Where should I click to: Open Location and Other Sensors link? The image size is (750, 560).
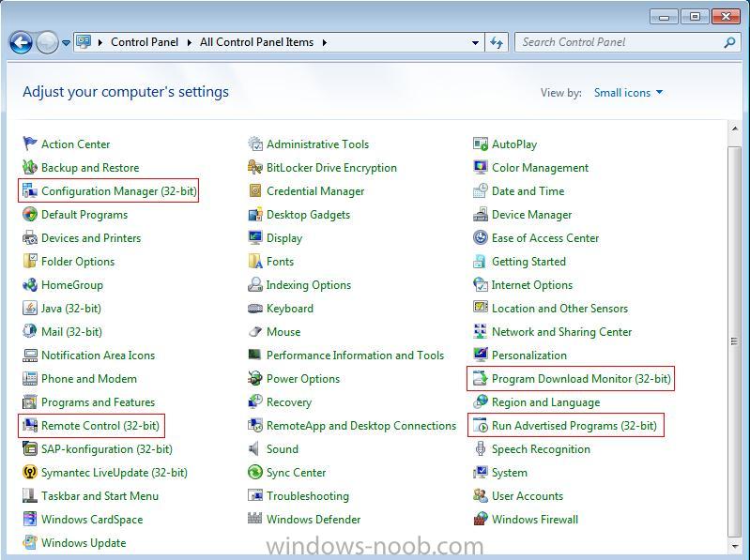click(x=560, y=309)
